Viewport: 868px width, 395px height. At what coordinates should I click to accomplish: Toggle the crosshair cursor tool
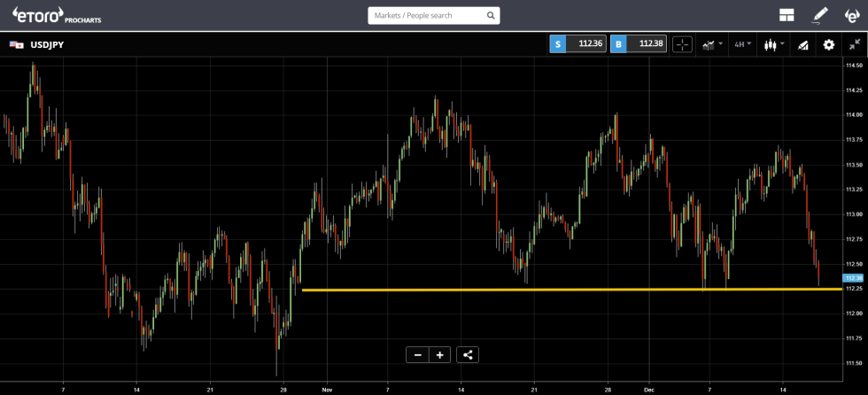682,44
